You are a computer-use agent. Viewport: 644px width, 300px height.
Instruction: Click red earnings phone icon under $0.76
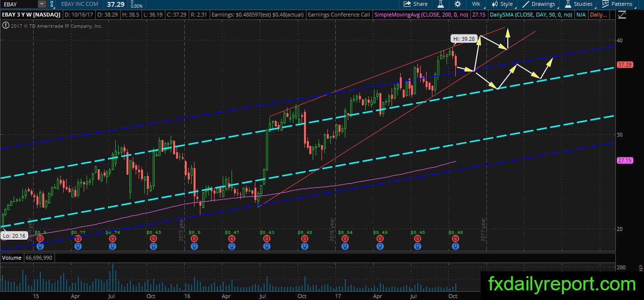point(112,239)
